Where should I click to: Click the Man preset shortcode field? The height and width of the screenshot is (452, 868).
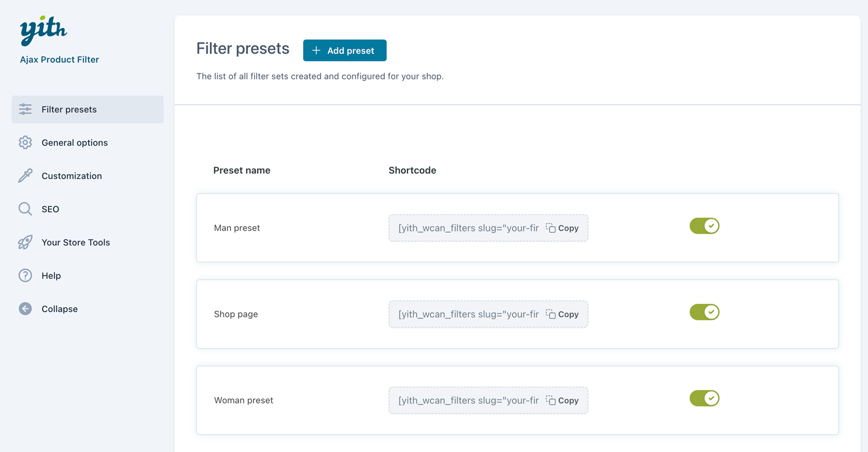tap(468, 228)
